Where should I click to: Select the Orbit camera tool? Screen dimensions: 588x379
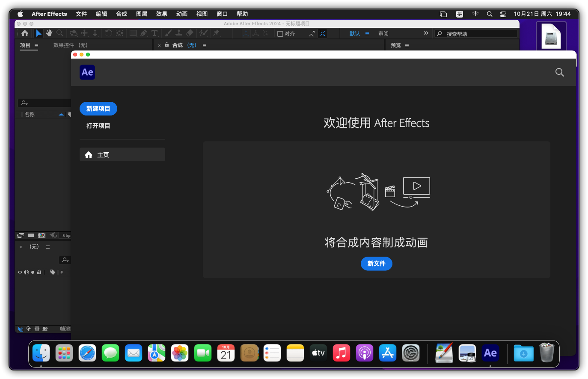point(74,33)
